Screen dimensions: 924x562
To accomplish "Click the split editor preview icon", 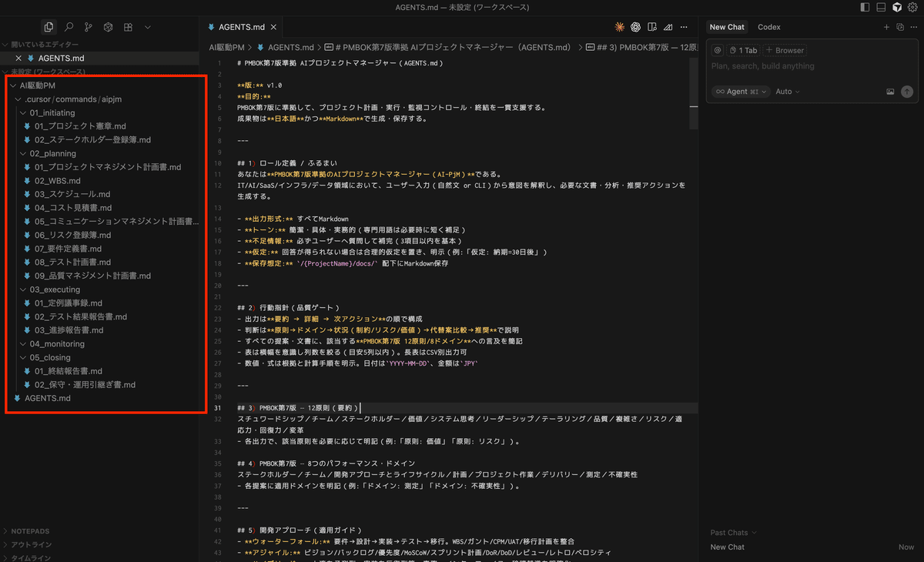I will [652, 27].
